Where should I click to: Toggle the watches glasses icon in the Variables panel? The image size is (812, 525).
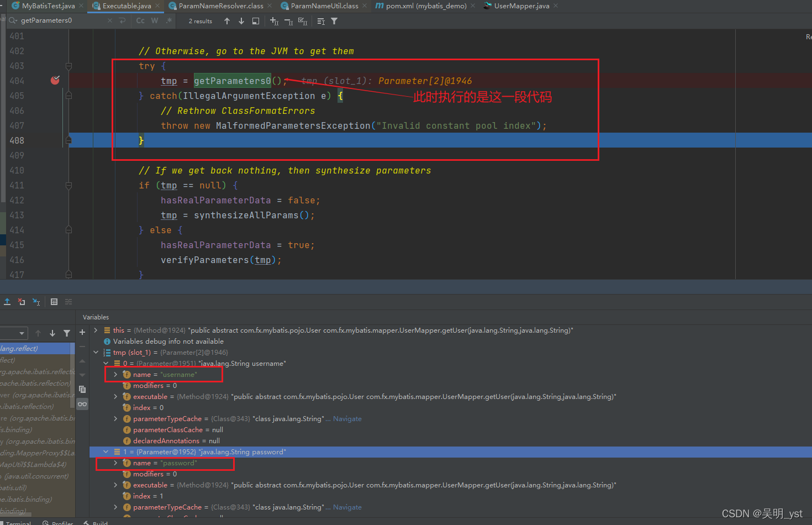click(x=82, y=404)
